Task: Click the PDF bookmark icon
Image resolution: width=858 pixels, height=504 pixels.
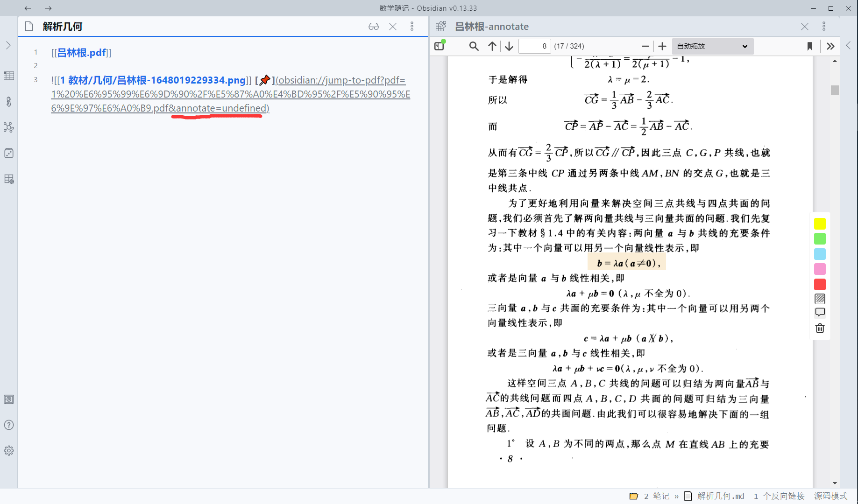Action: pos(810,46)
